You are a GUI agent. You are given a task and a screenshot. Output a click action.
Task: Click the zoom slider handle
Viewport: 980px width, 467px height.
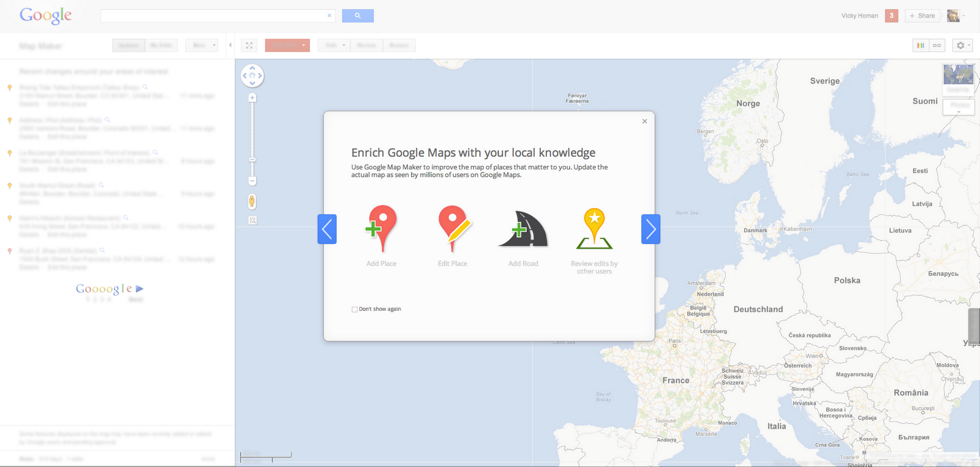click(252, 160)
